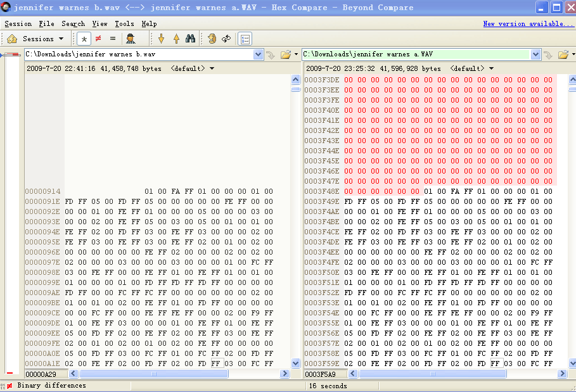Screen dimensions: 576x392
Task: Click right pane horizontal scroll right arrow
Action: point(562,374)
